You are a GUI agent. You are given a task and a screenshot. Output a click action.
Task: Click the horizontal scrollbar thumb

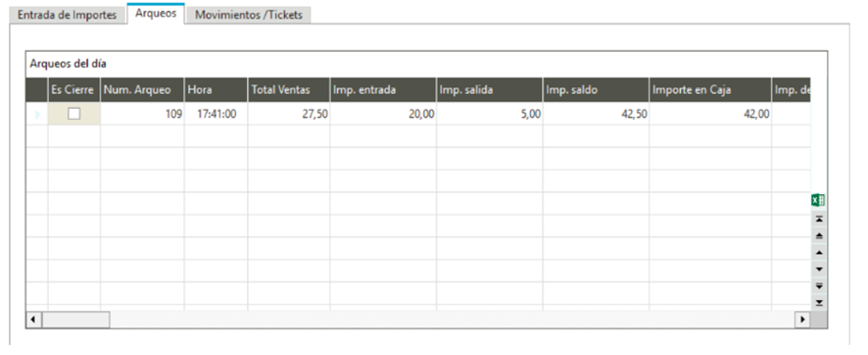(75, 320)
